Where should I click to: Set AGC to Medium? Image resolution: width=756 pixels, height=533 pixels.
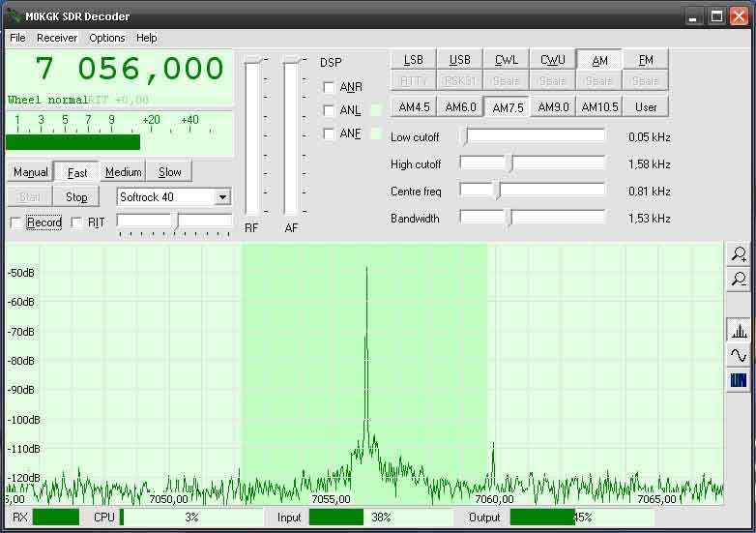tap(124, 172)
